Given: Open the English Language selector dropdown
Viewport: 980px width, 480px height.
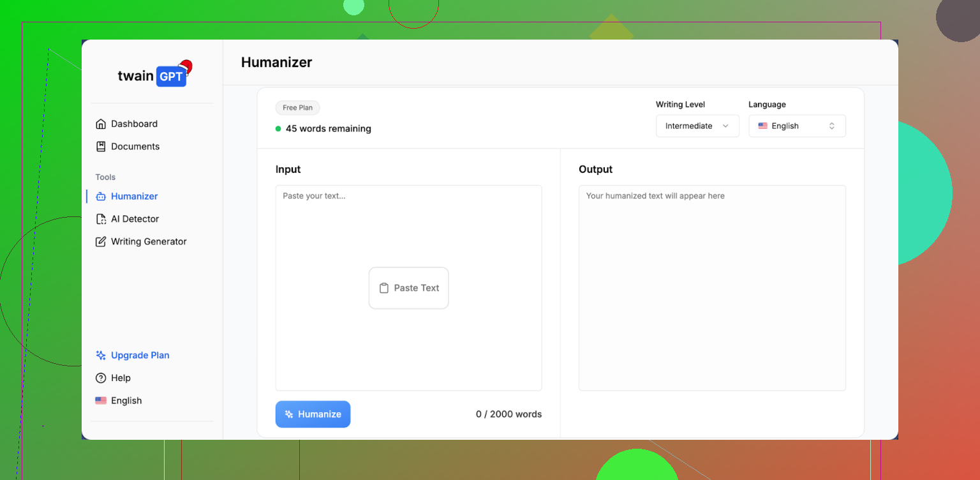Looking at the screenshot, I should point(797,126).
